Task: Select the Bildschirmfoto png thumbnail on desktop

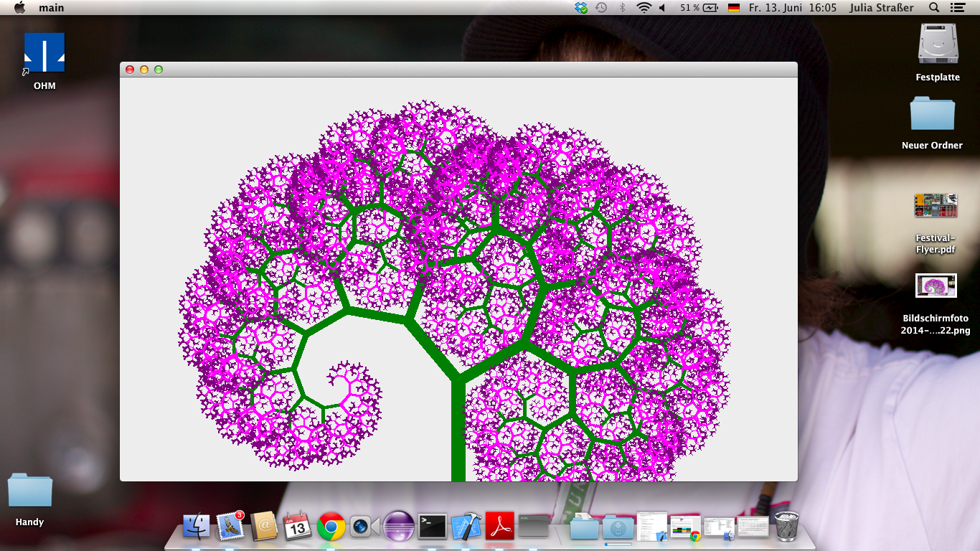Action: point(936,286)
